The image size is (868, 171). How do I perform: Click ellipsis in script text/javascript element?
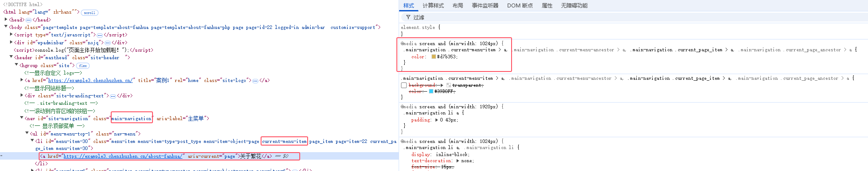click(x=100, y=35)
